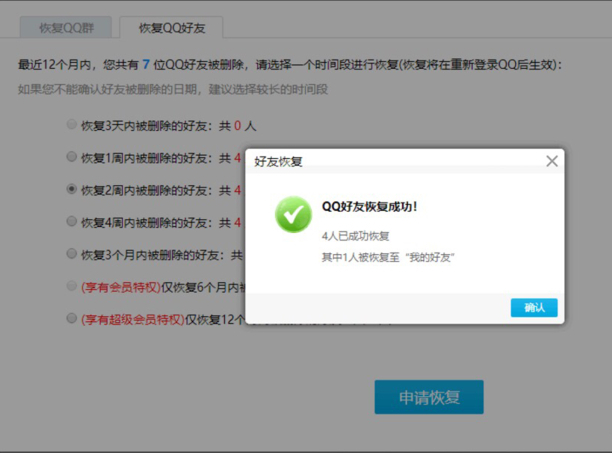Select the 恢复4周内被删除的好友 radio button
The height and width of the screenshot is (453, 612).
[71, 221]
